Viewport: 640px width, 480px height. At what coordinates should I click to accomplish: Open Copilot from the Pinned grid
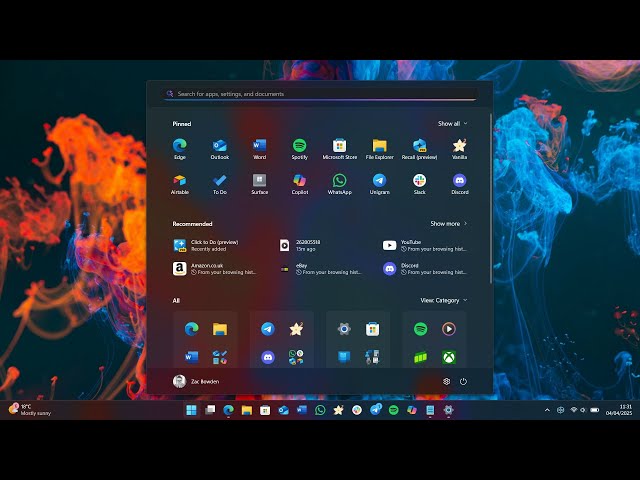pos(300,184)
